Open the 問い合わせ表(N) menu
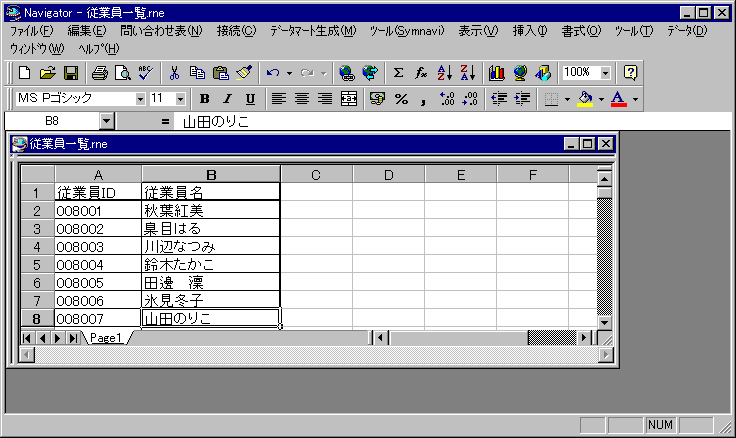Image resolution: width=736 pixels, height=438 pixels. 161,31
